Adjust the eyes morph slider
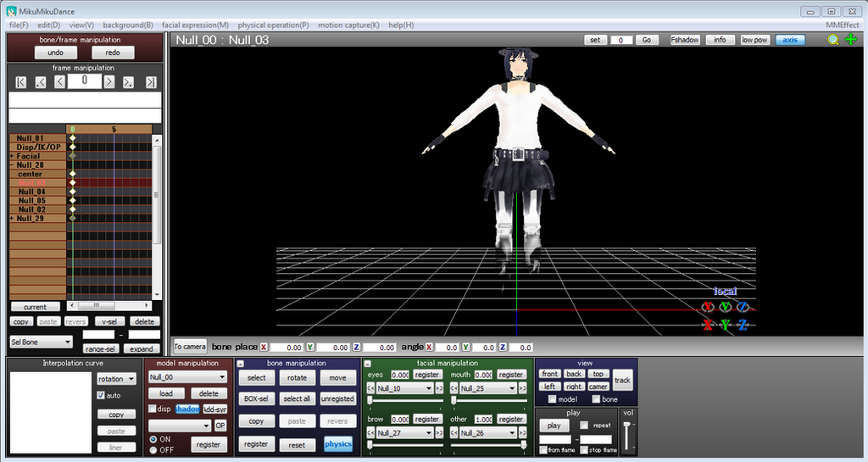This screenshot has width=868, height=462. click(405, 400)
